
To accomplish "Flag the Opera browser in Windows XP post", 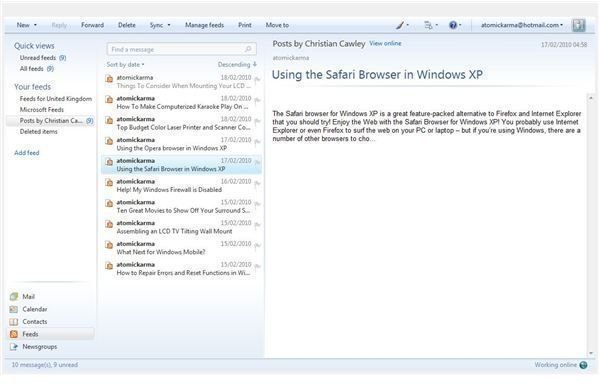I will click(257, 142).
